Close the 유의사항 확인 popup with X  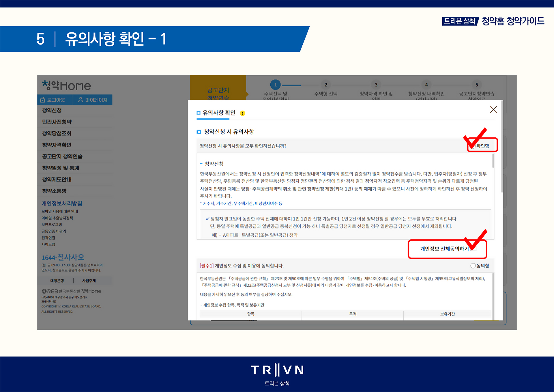tap(493, 109)
